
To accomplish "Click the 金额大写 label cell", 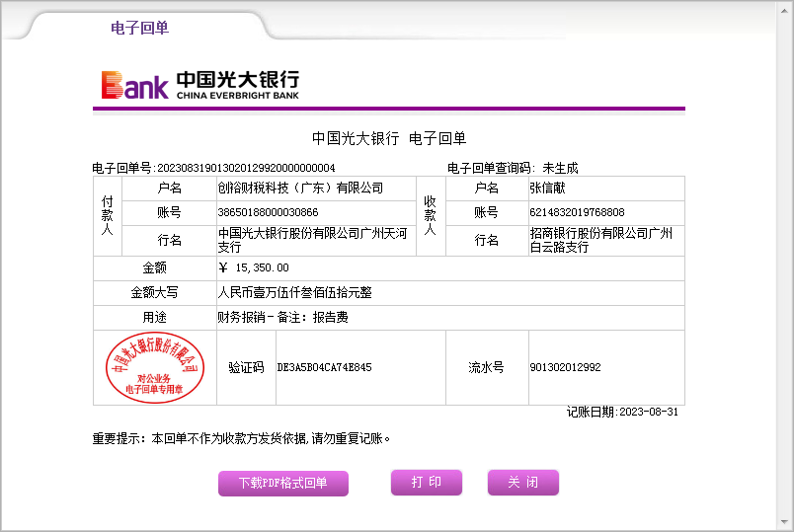I will point(154,292).
